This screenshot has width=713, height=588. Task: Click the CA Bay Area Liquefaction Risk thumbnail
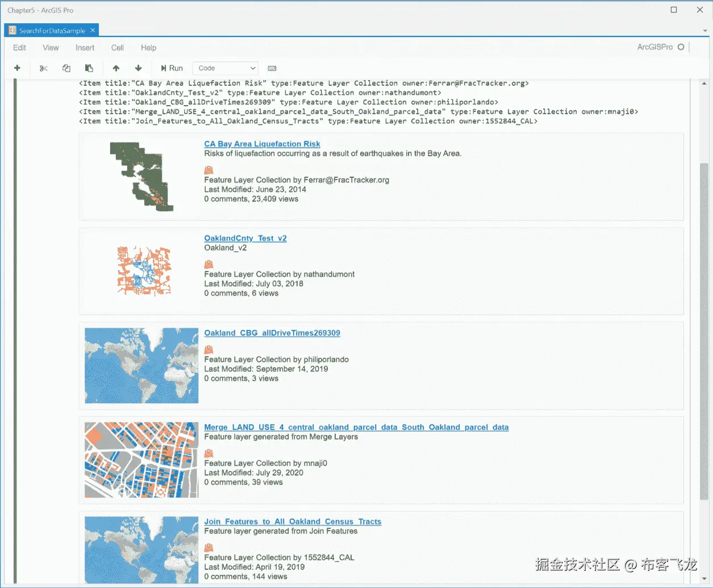(141, 177)
